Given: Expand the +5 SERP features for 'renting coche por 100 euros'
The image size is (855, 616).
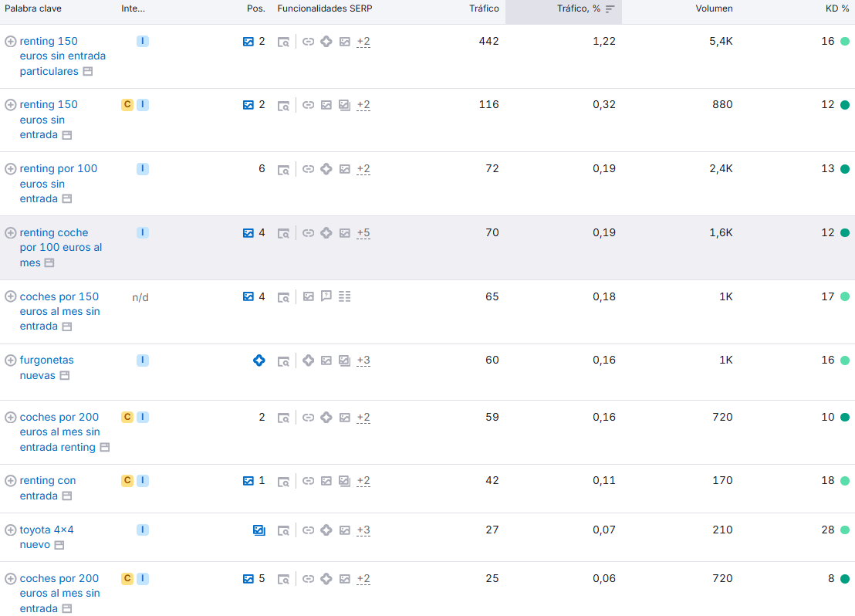Looking at the screenshot, I should click(x=363, y=233).
